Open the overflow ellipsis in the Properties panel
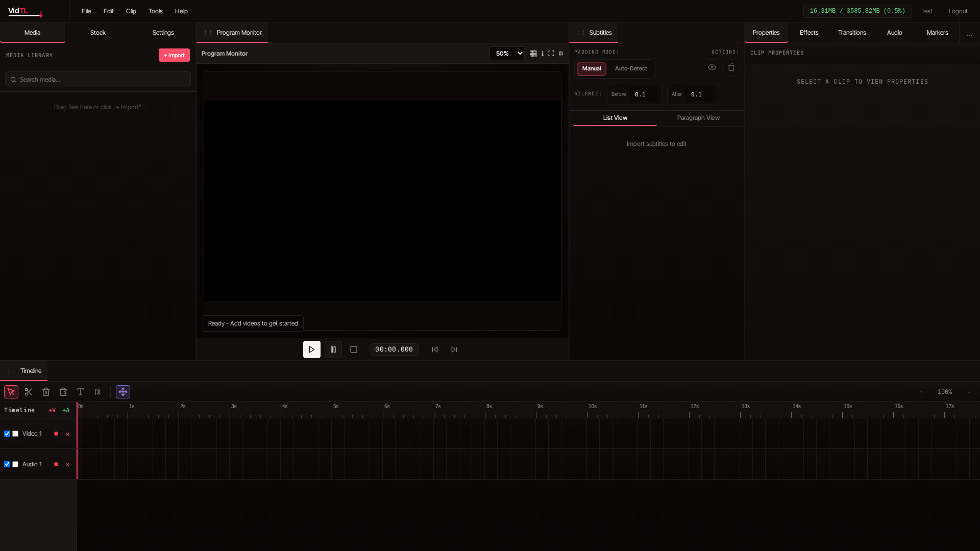Screen dimensions: 980x551 pyautogui.click(x=970, y=34)
